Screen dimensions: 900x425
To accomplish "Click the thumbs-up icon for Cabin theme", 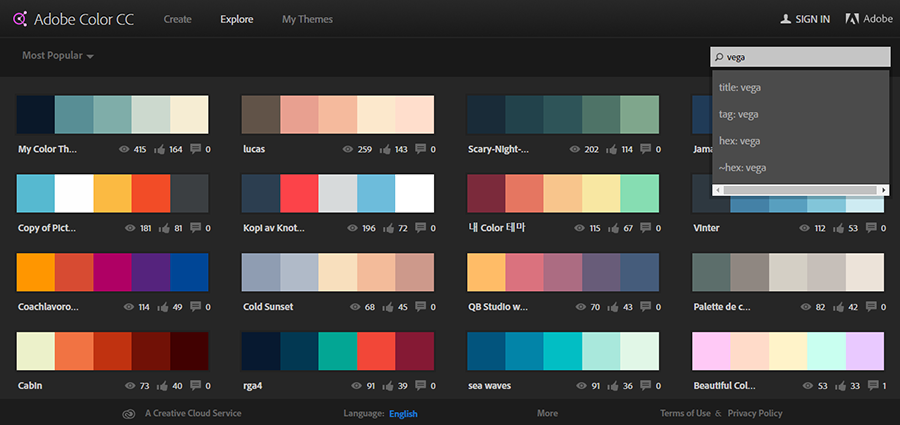I will click(161, 385).
